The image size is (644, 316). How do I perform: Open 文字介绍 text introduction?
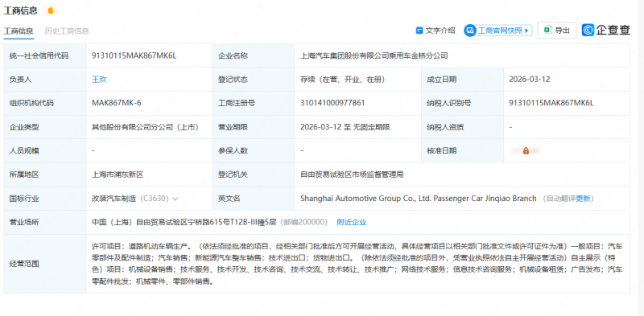pos(436,31)
